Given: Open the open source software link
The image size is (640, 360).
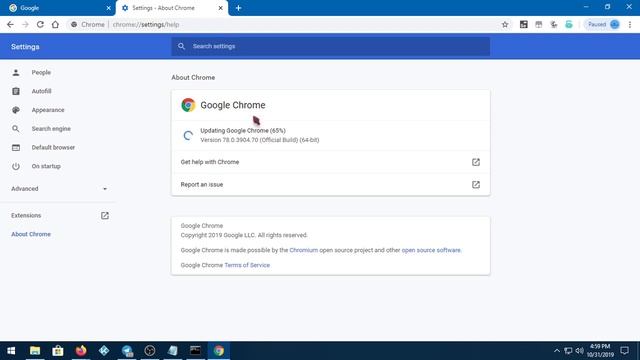Looking at the screenshot, I should [431, 250].
